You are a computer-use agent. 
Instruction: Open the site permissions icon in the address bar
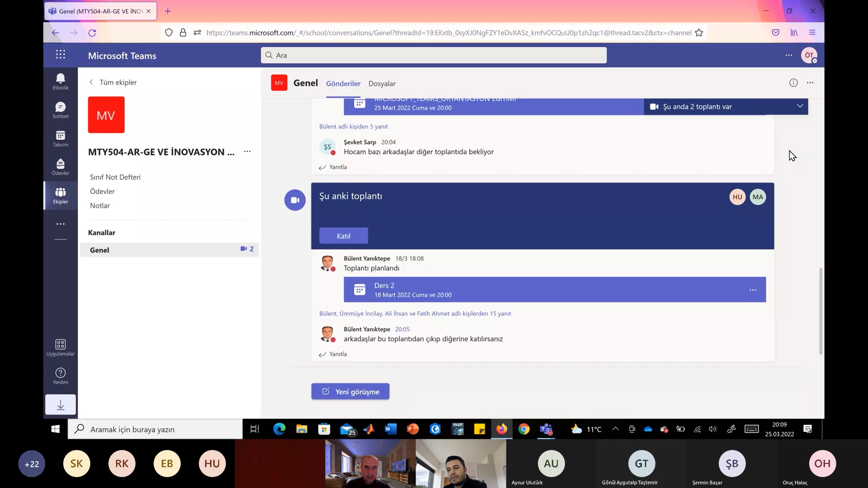coord(198,33)
